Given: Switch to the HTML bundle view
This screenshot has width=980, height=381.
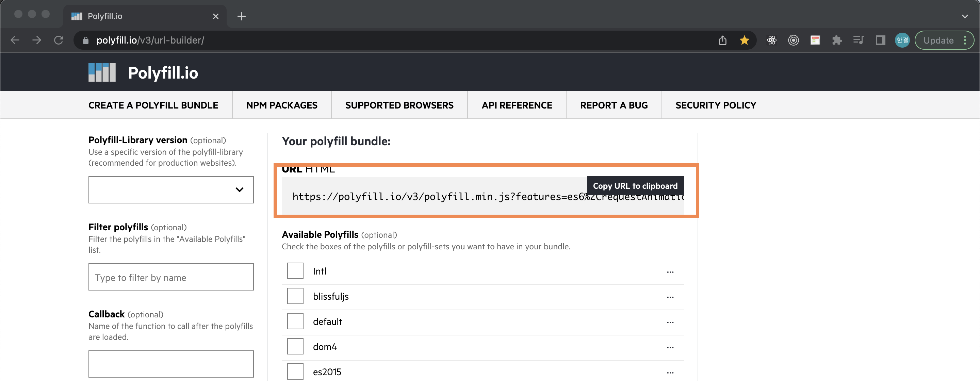Looking at the screenshot, I should point(320,170).
